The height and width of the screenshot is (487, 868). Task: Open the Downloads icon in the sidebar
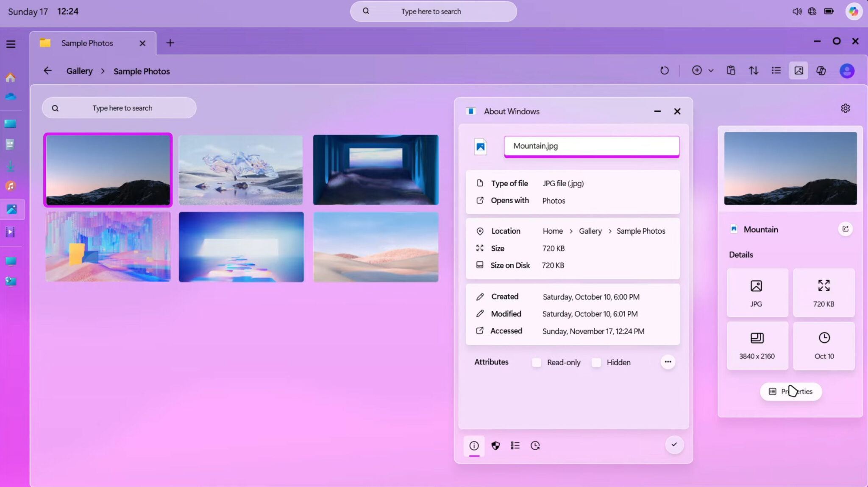click(x=10, y=166)
